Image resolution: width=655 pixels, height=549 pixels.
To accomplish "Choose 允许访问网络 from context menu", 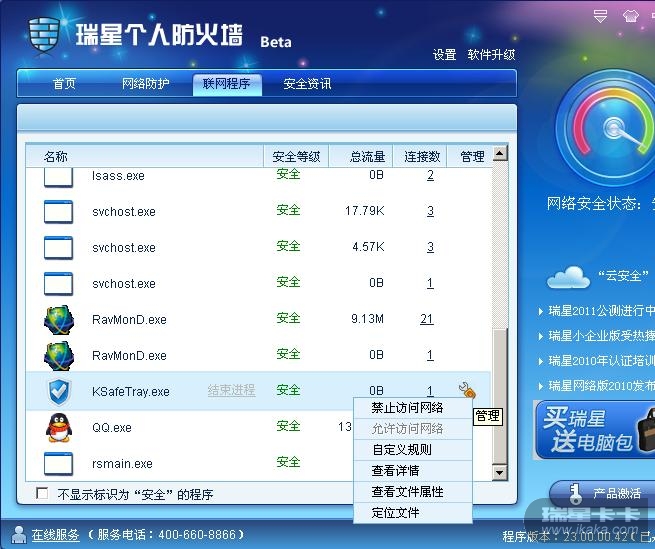I will pos(413,429).
